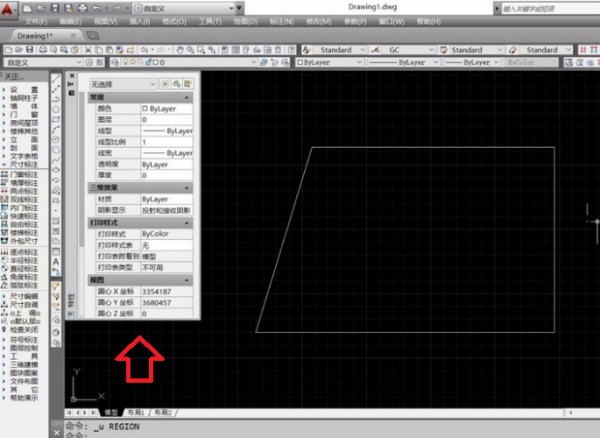Select the Arc tool in draw toolbar
This screenshot has height=438, width=600.
point(56,129)
